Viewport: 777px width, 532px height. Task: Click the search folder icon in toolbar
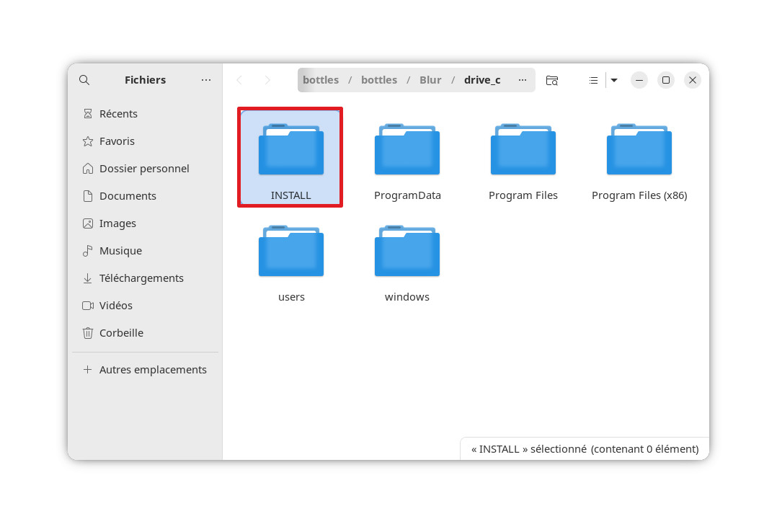pos(551,80)
